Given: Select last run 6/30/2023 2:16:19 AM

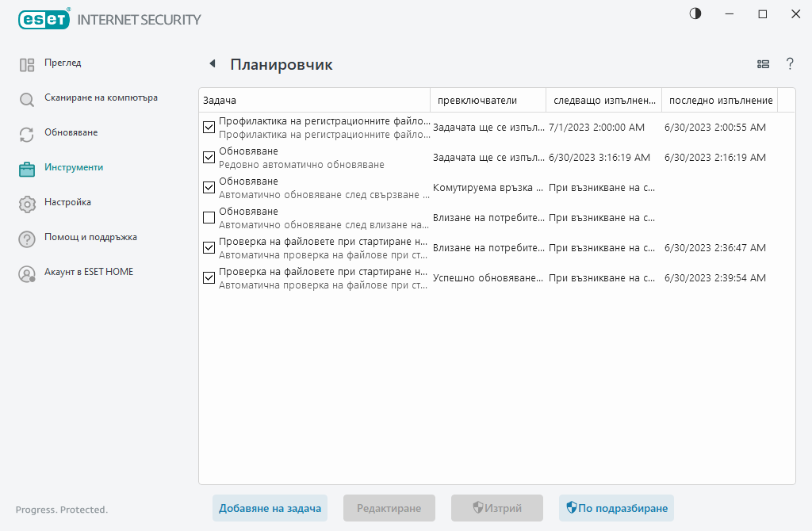Looking at the screenshot, I should tap(715, 158).
